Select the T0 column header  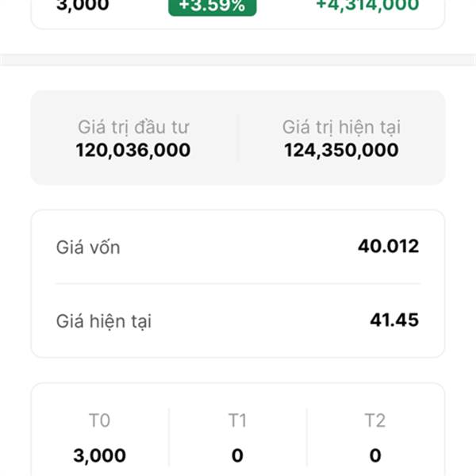pos(99,420)
